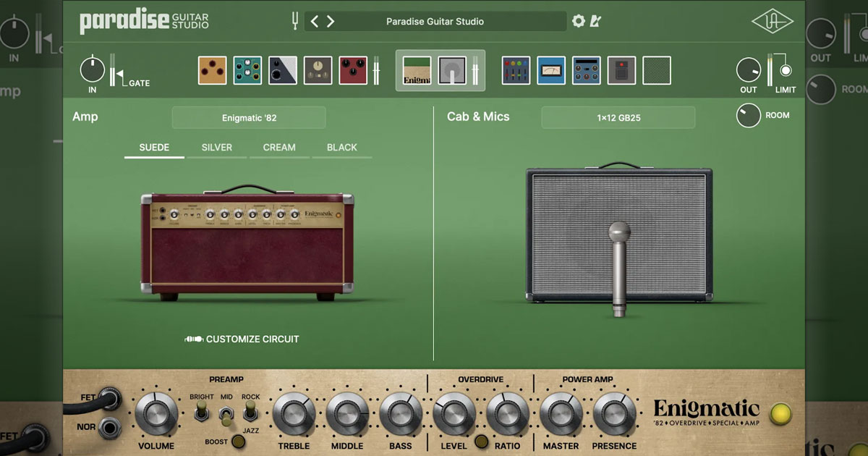Screen dimensions: 868x456
Task: Flip the BRIGHT toggle switch on the preamp
Action: coord(200,413)
